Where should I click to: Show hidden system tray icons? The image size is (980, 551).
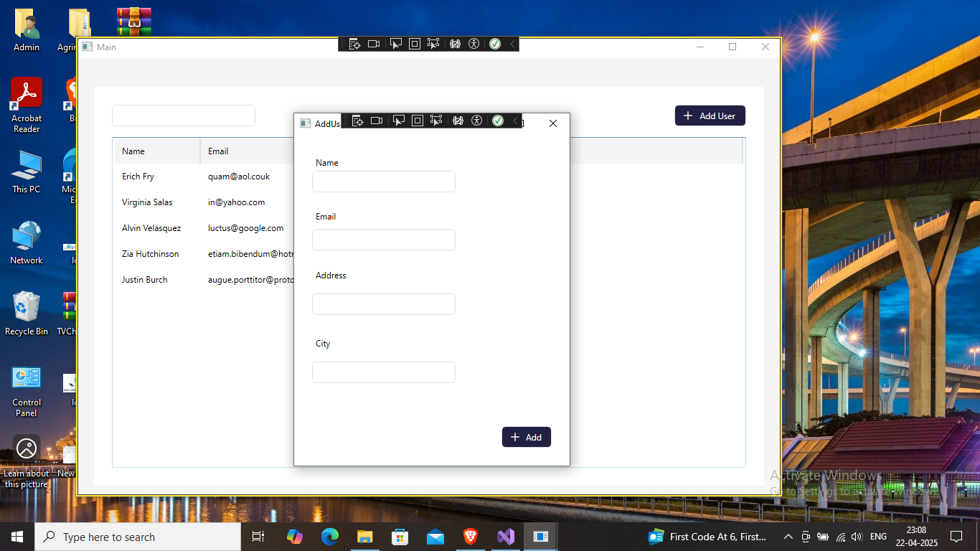[788, 537]
